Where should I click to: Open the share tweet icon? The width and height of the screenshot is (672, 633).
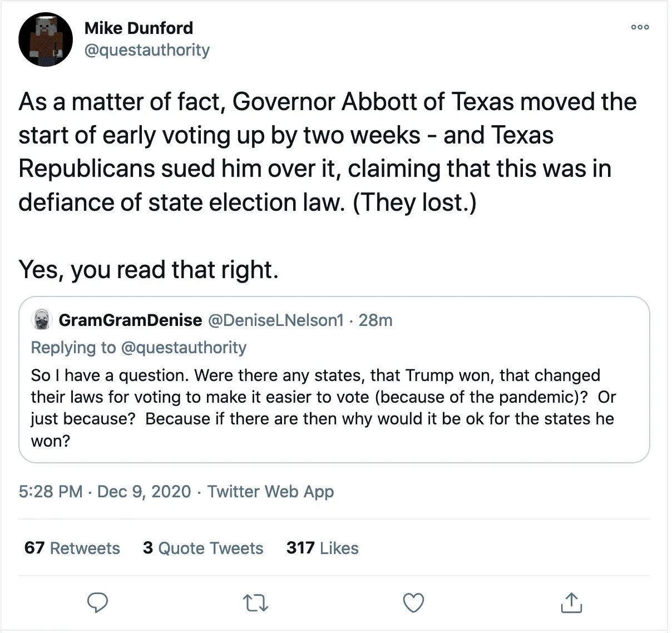click(x=571, y=602)
